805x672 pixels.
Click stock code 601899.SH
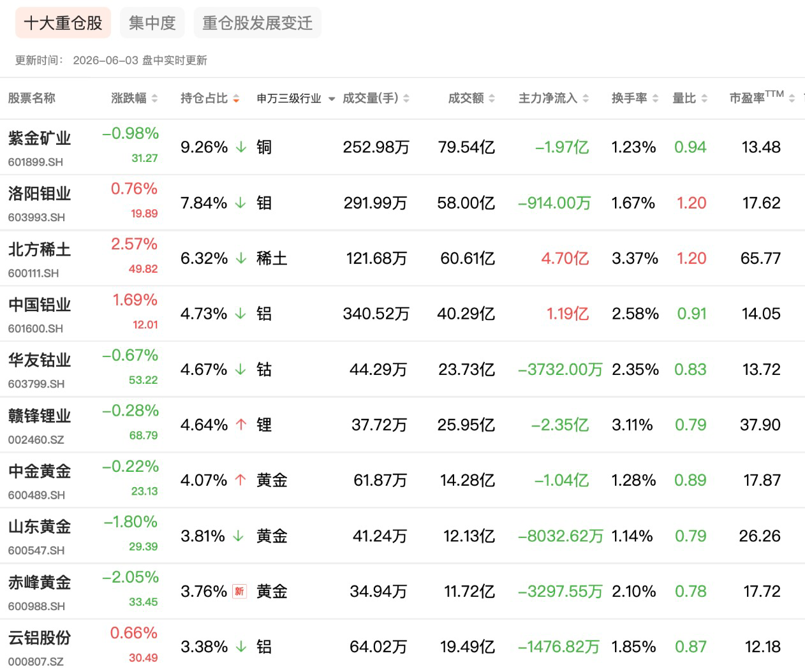(36, 162)
